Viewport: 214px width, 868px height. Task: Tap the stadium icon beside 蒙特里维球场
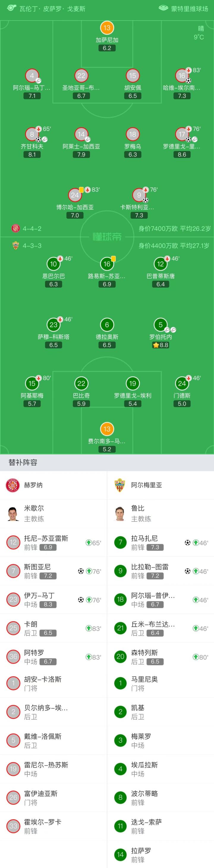pos(163,8)
